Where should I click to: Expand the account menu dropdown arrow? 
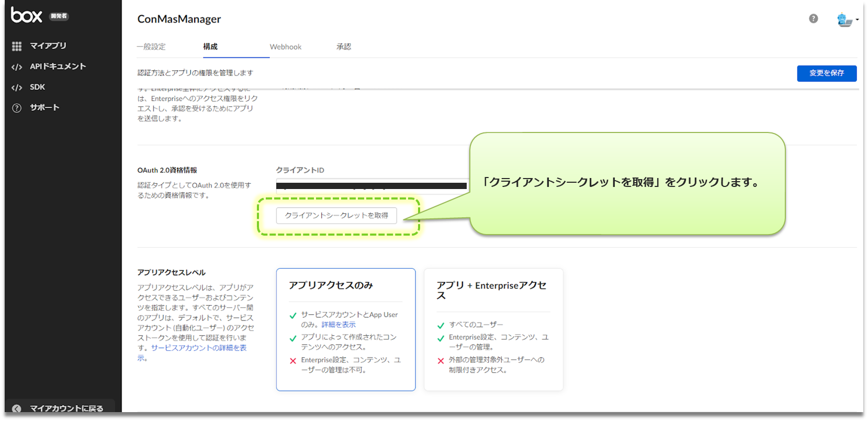(x=857, y=20)
